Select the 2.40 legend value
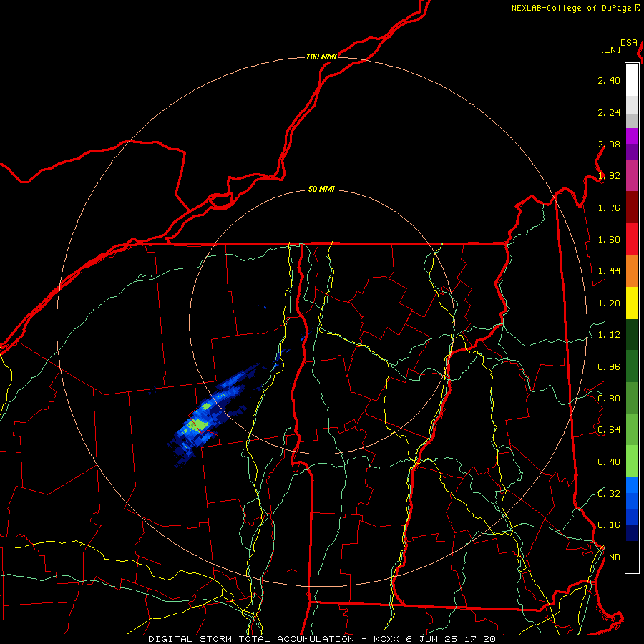 tap(609, 80)
